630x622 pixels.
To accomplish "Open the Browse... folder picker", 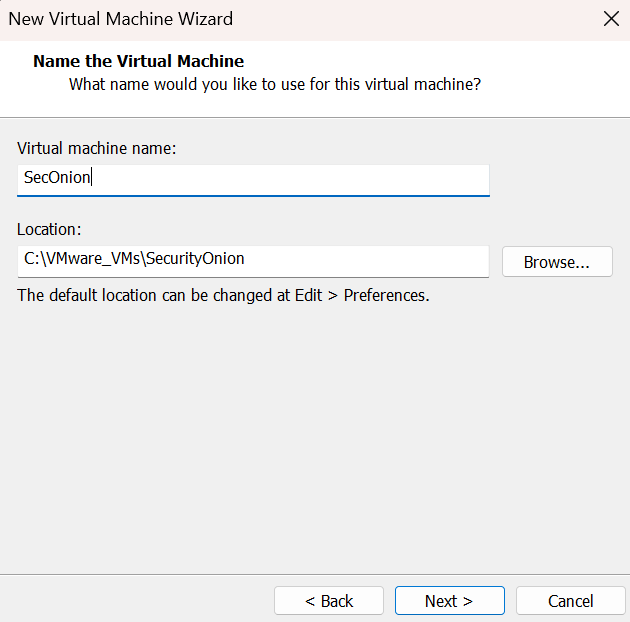I will click(556, 262).
